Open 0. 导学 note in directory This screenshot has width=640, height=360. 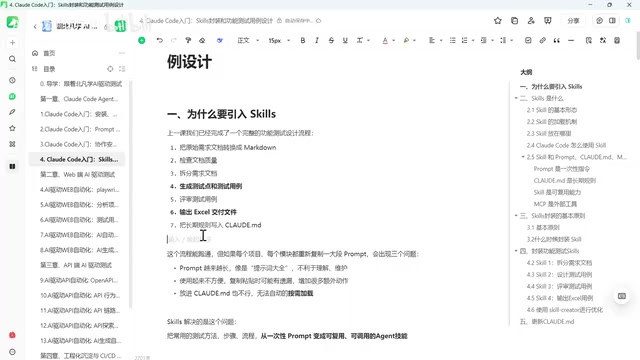point(80,84)
